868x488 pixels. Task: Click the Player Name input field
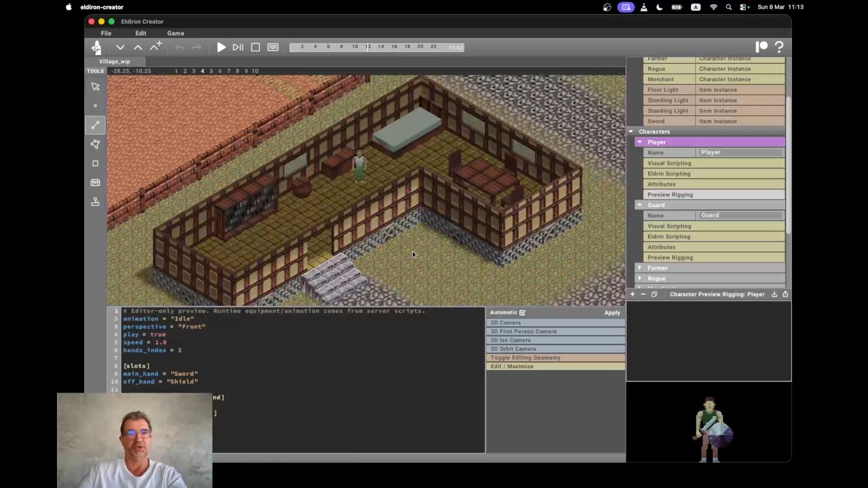(x=741, y=152)
